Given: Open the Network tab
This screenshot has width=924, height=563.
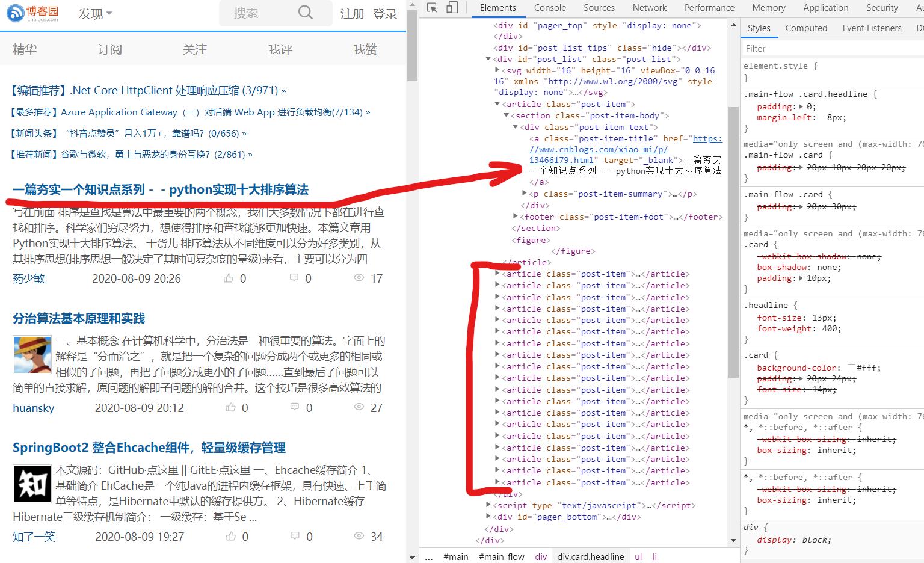Looking at the screenshot, I should coord(650,8).
